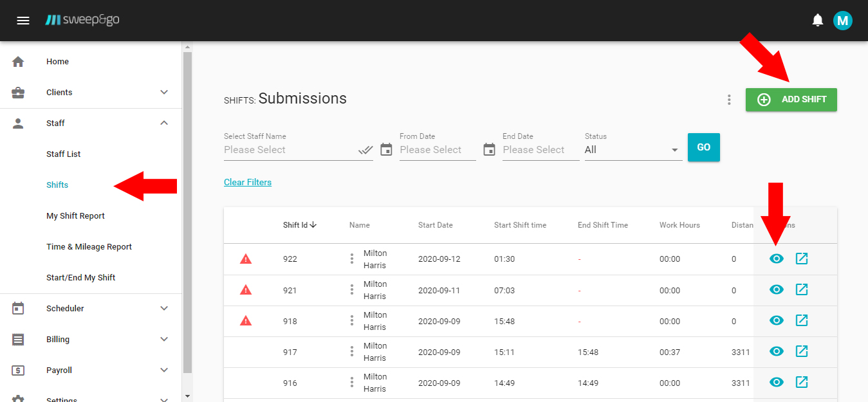The height and width of the screenshot is (402, 868).
Task: Click warning icon for shift 921
Action: (x=246, y=290)
